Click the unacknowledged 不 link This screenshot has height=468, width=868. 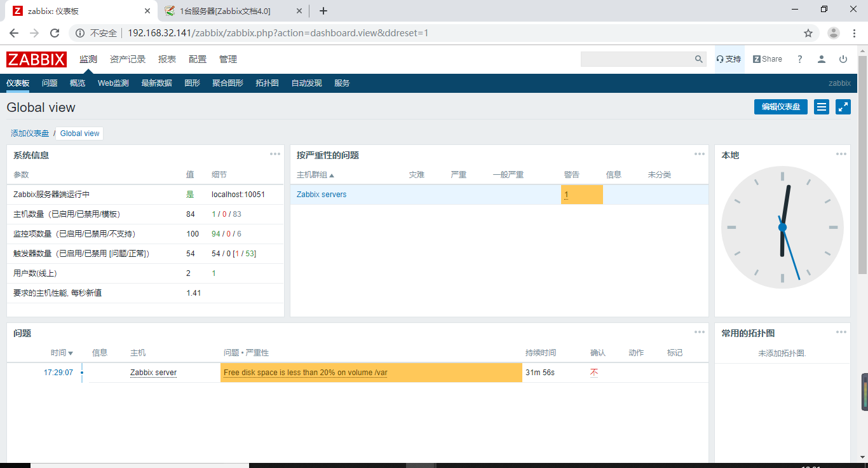click(x=594, y=373)
